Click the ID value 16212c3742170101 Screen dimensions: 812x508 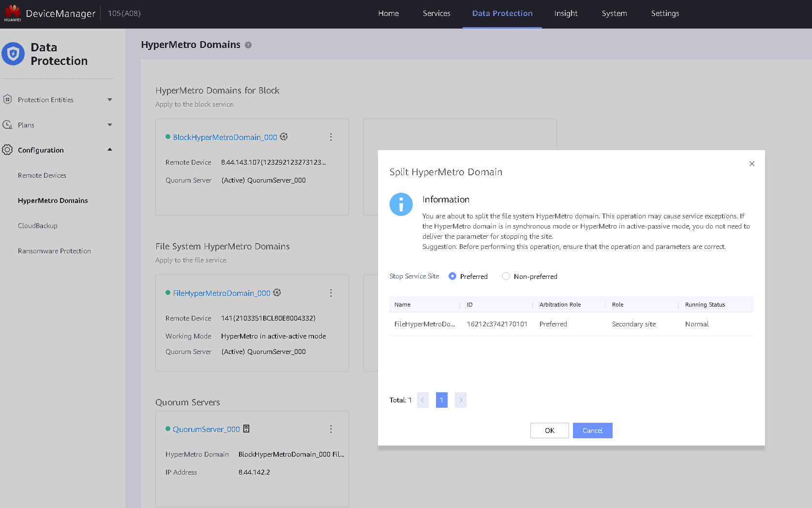coord(497,324)
